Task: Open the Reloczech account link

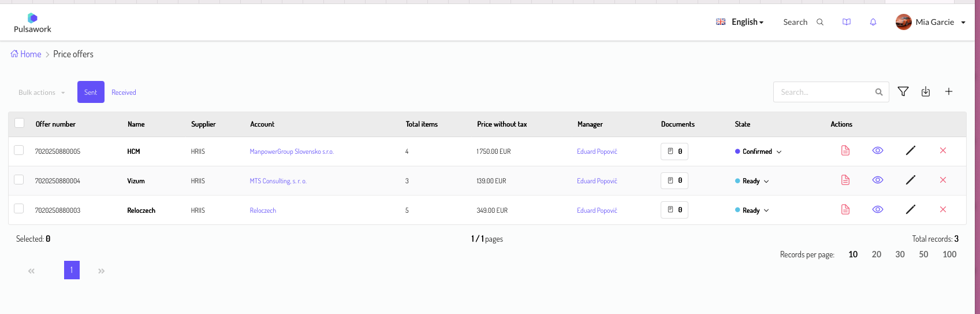Action: pyautogui.click(x=263, y=210)
